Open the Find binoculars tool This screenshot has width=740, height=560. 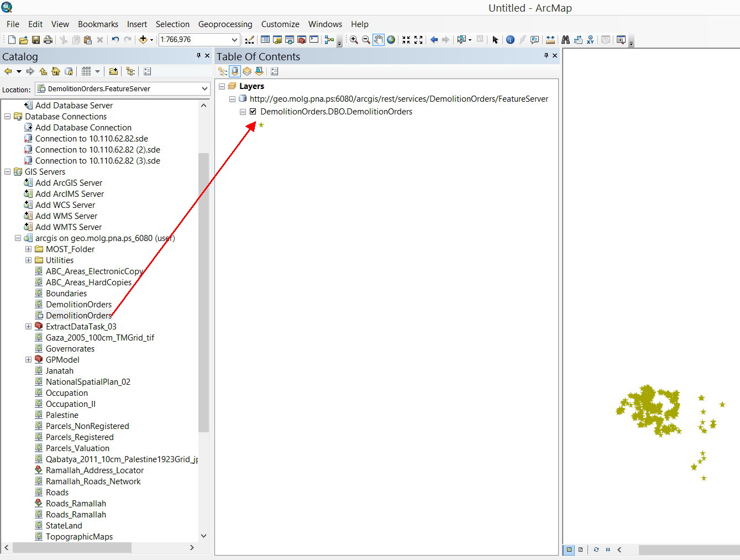tap(565, 40)
